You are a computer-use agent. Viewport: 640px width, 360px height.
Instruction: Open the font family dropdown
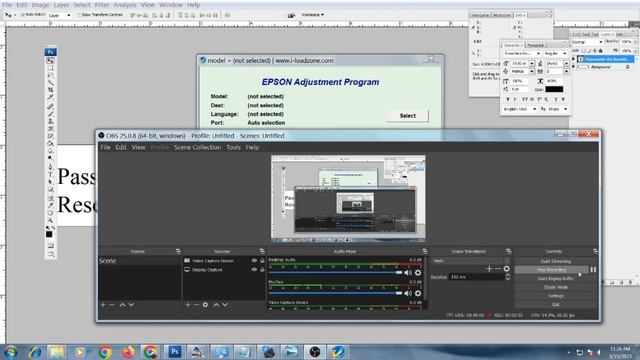(522, 53)
